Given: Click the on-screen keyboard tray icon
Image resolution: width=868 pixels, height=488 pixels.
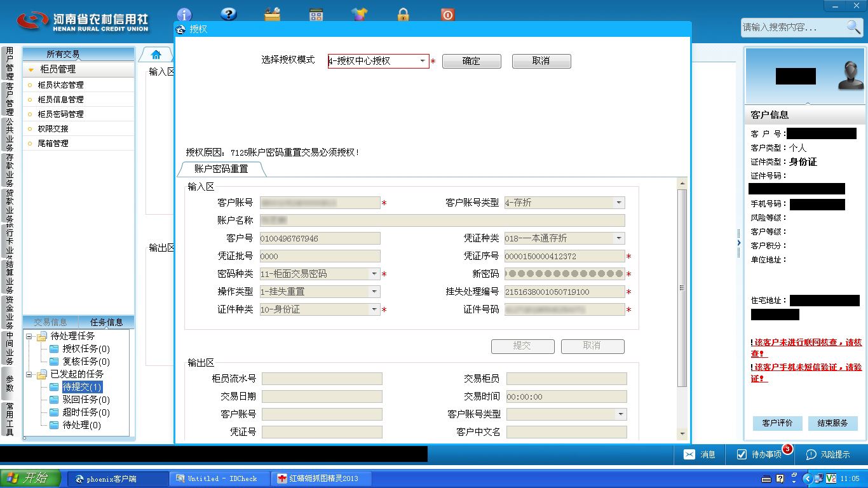Looking at the screenshot, I should (766, 478).
